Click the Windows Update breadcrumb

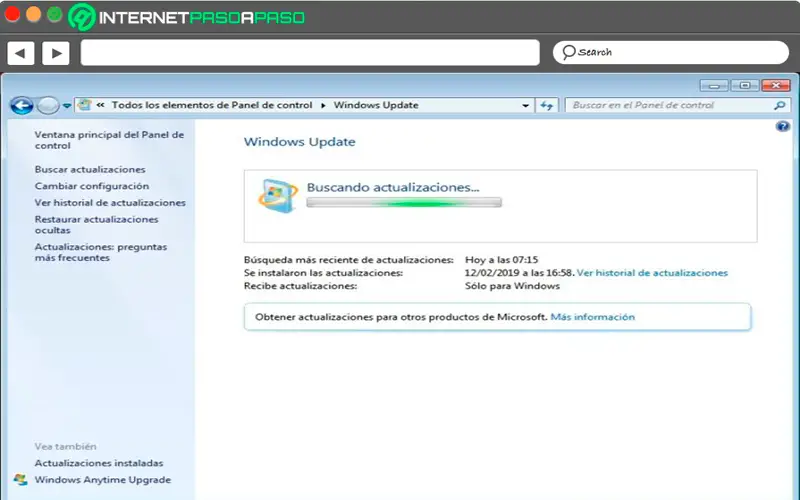[x=376, y=105]
